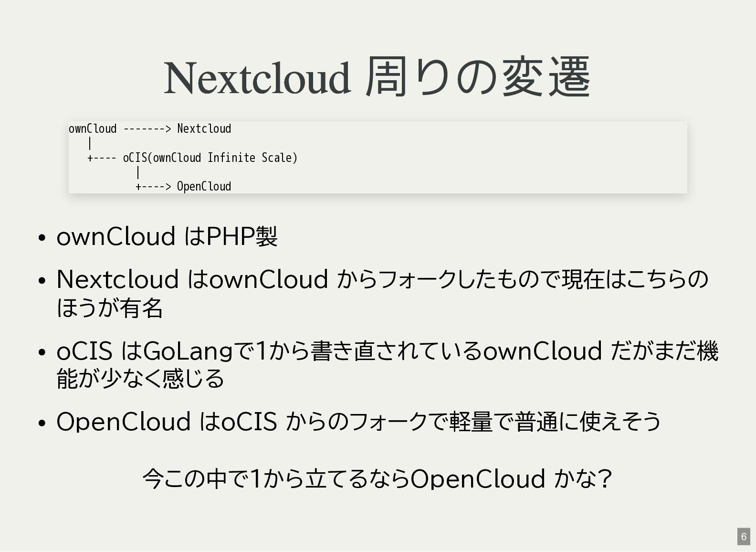756x552 pixels.
Task: Click the wrapped line '能が少なく感じる'
Action: tap(140, 379)
